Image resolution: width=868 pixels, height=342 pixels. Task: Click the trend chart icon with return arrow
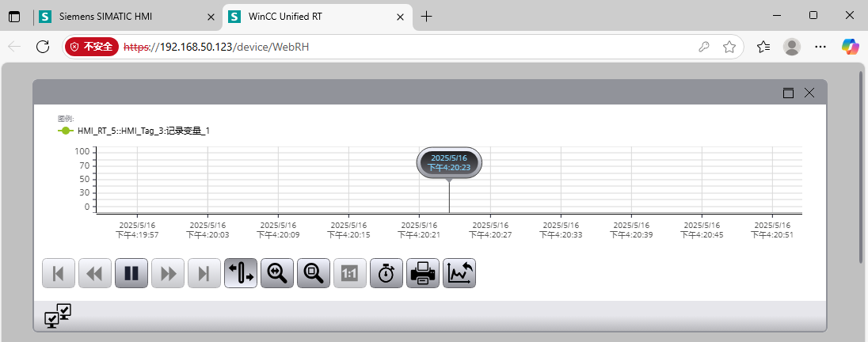point(459,273)
